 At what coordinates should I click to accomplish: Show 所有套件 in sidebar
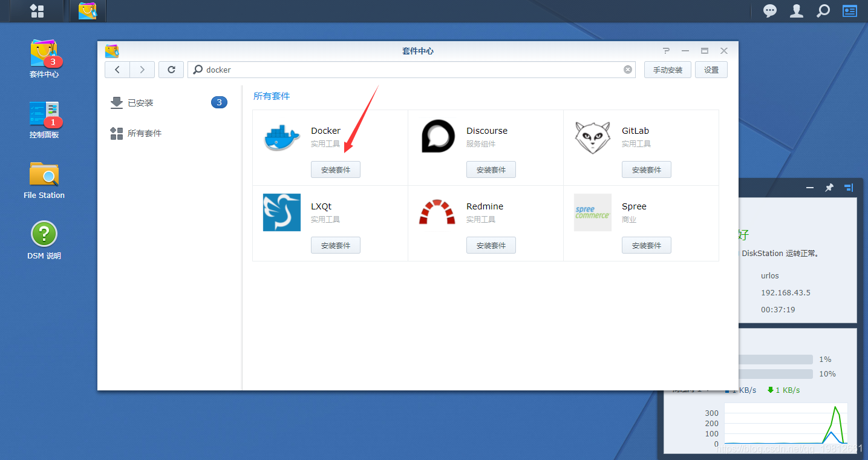[x=169, y=133]
